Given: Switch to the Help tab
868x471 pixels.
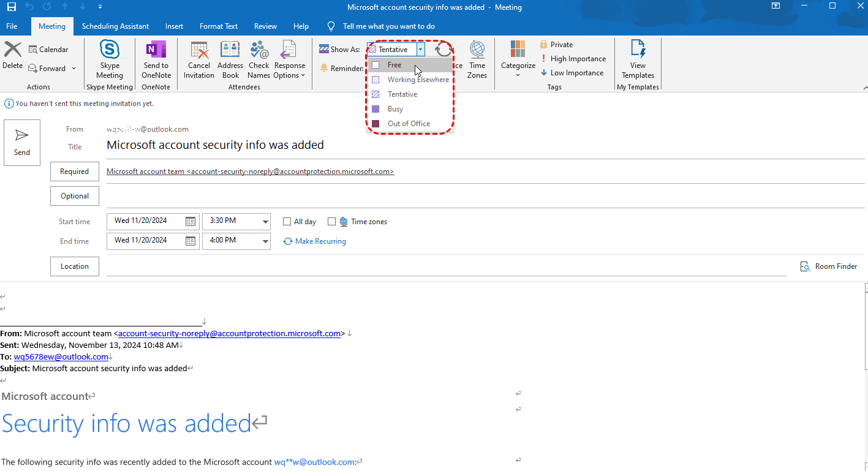Looking at the screenshot, I should [301, 26].
